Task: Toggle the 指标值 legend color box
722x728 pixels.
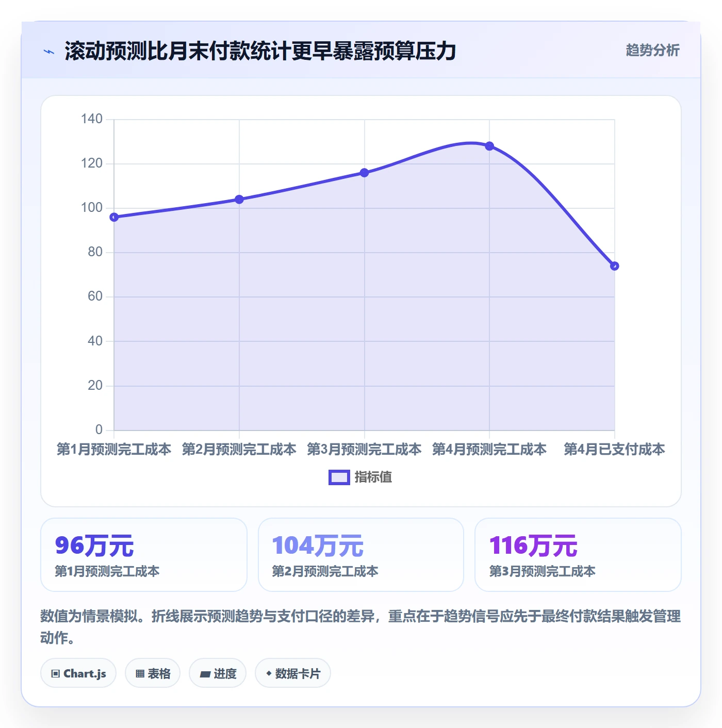Action: (339, 477)
